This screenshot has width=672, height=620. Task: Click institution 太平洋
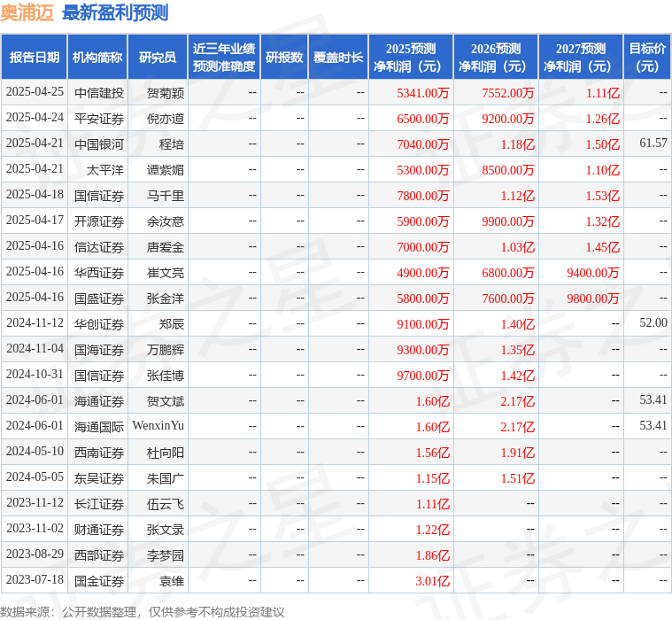pyautogui.click(x=105, y=170)
